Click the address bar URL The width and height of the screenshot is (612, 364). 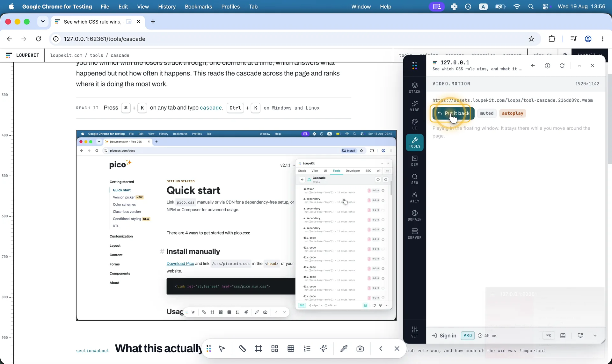[105, 39]
